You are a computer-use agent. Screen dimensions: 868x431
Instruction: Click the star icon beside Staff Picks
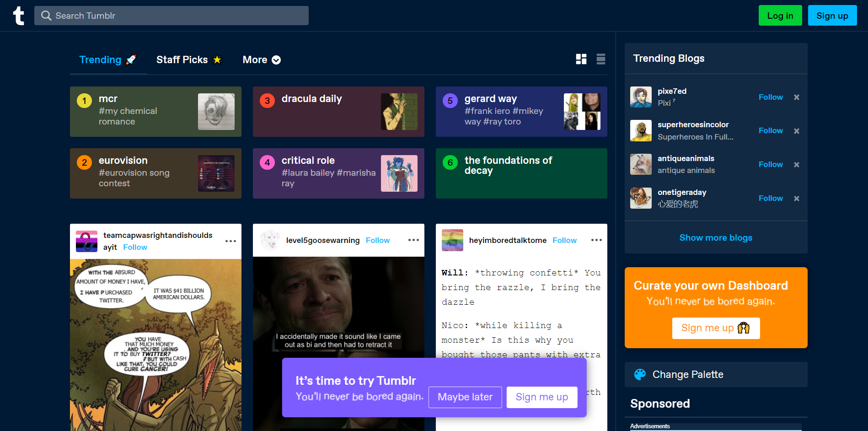click(x=217, y=59)
